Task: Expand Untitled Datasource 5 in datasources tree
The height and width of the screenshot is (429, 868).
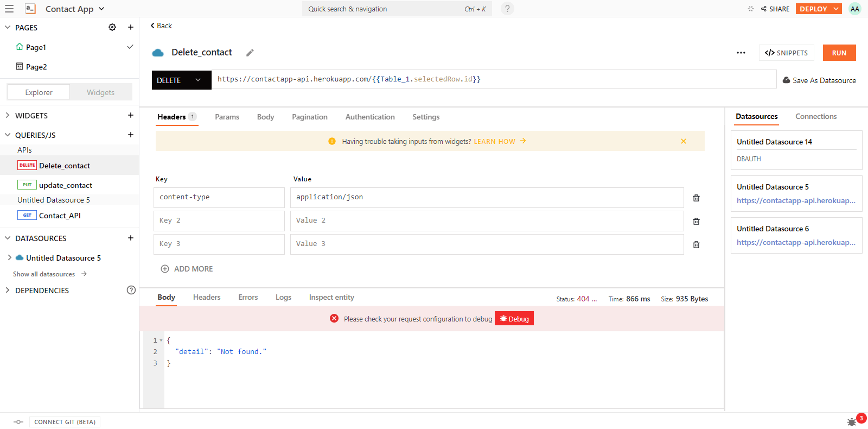Action: 9,258
